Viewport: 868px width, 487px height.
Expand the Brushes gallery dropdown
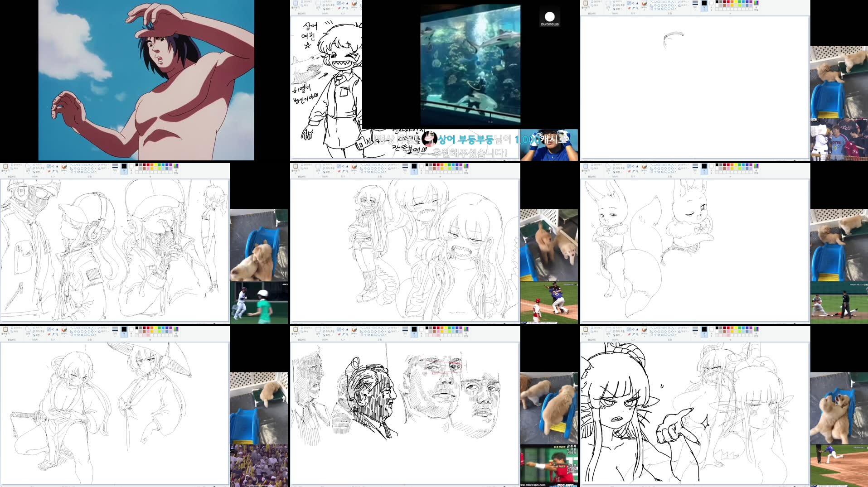(645, 173)
